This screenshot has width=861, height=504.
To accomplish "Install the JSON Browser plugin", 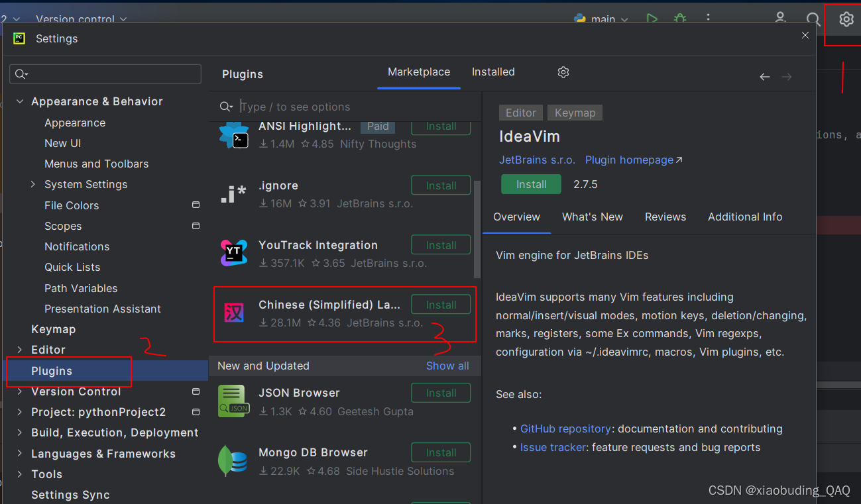I will (441, 393).
